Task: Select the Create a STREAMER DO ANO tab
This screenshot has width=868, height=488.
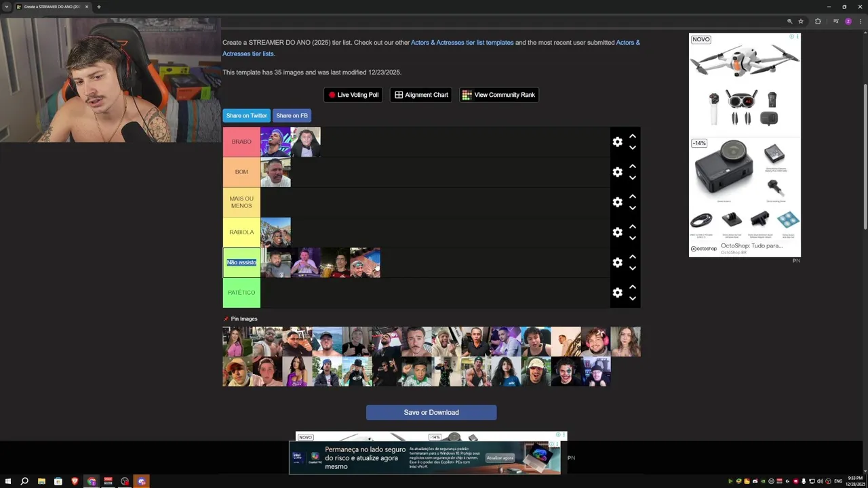Action: 53,7
